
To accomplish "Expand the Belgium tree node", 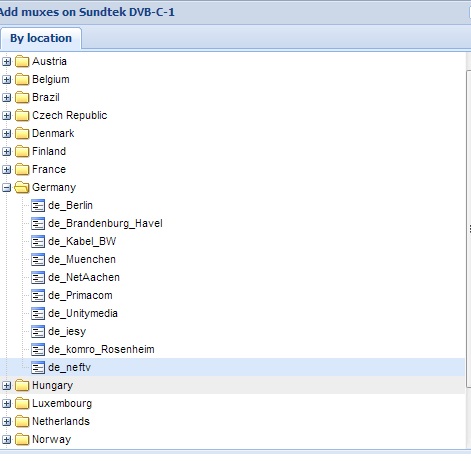I will [x=6, y=80].
